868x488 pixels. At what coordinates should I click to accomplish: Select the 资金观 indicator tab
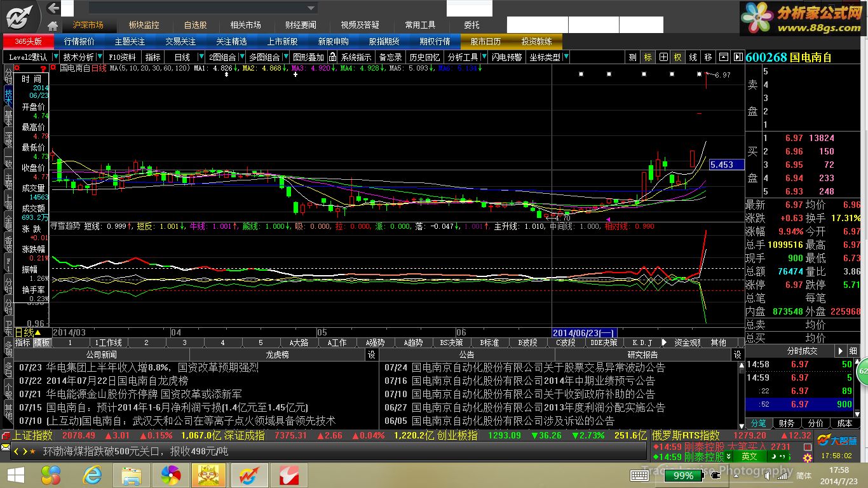pos(688,342)
